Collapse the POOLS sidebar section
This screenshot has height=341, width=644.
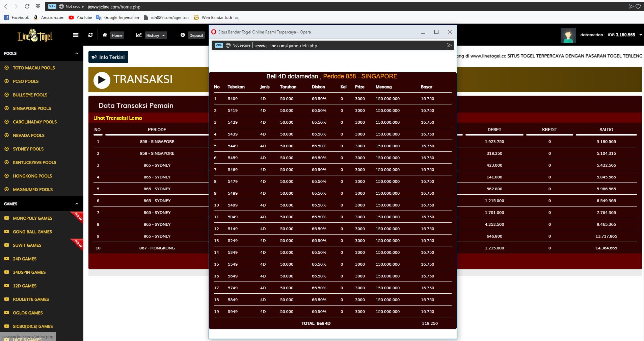coord(77,53)
